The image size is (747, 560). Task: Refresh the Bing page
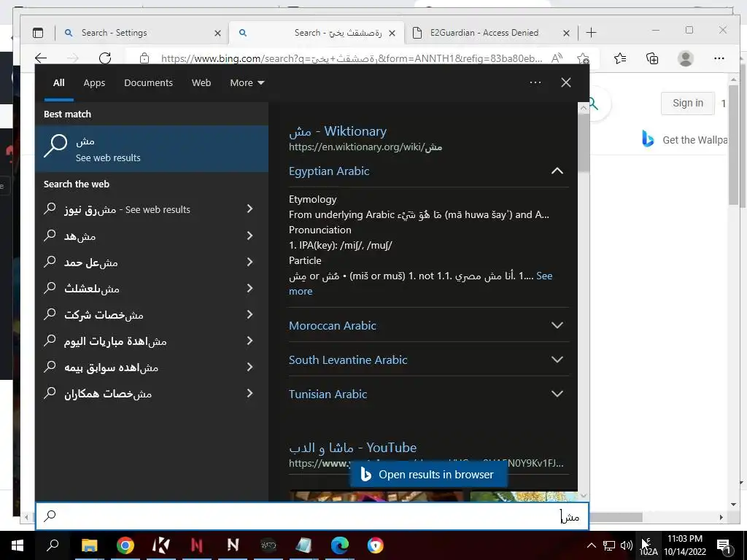tap(105, 58)
